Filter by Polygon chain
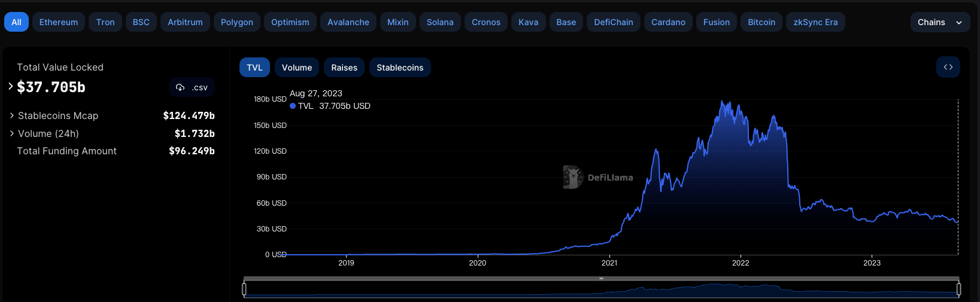The width and height of the screenshot is (980, 302). click(x=237, y=22)
